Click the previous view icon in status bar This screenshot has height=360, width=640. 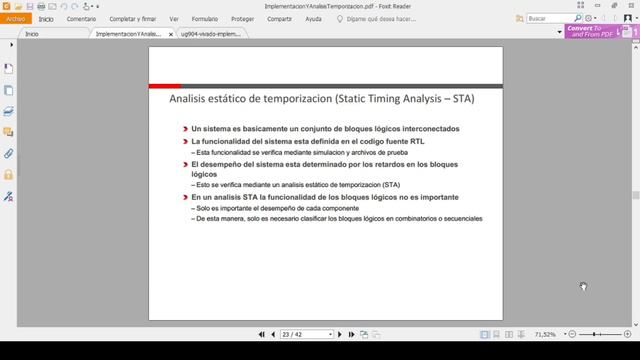pyautogui.click(x=364, y=334)
